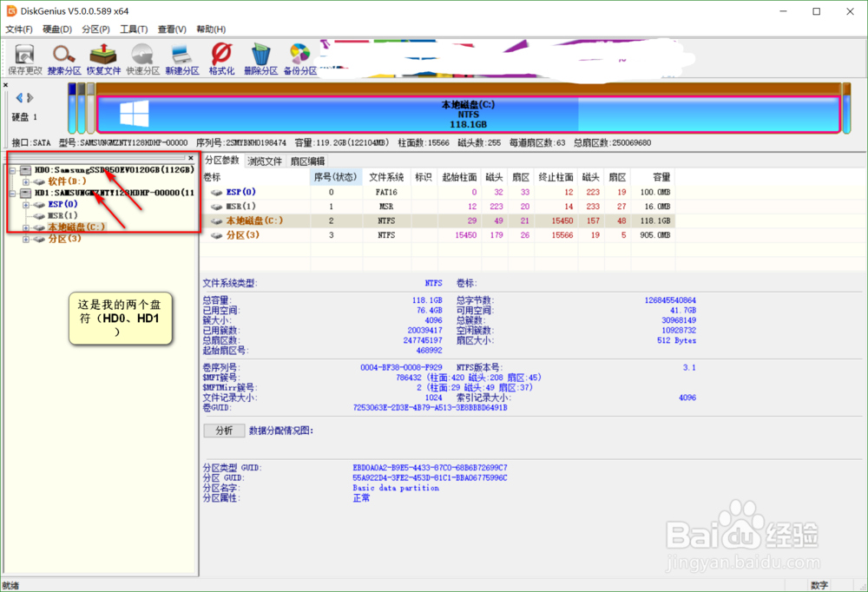Click the DiskGenius app icon in title bar
This screenshot has width=868, height=592.
point(11,11)
